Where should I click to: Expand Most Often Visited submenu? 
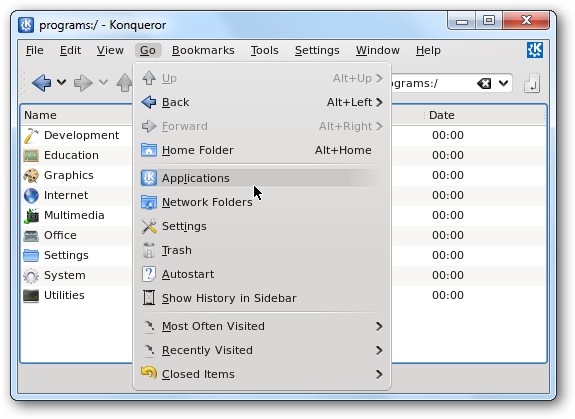[x=262, y=326]
